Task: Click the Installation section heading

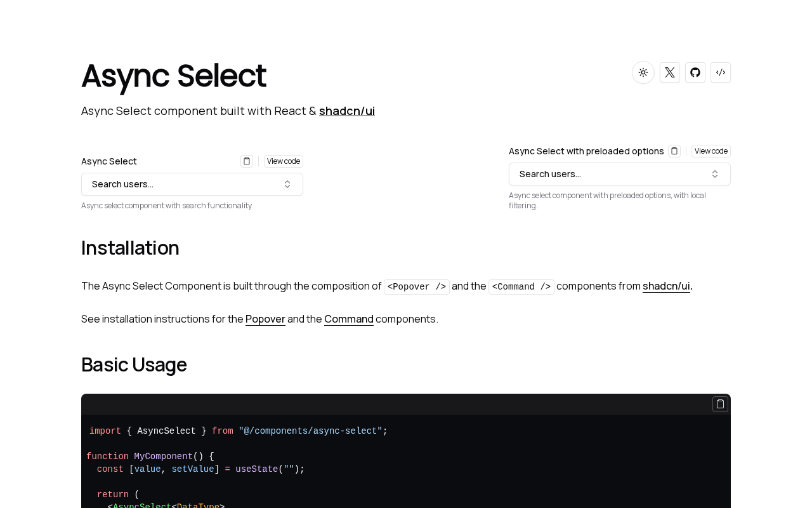Action: point(130,248)
